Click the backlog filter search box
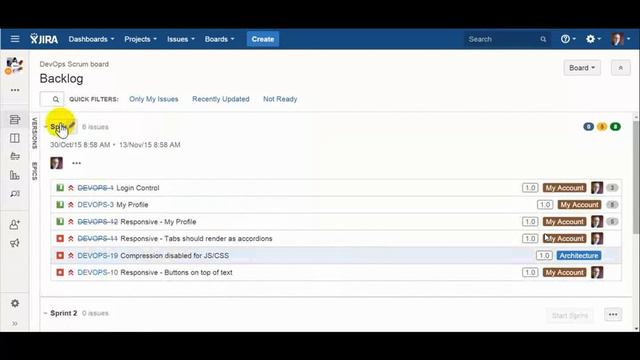 (x=52, y=99)
